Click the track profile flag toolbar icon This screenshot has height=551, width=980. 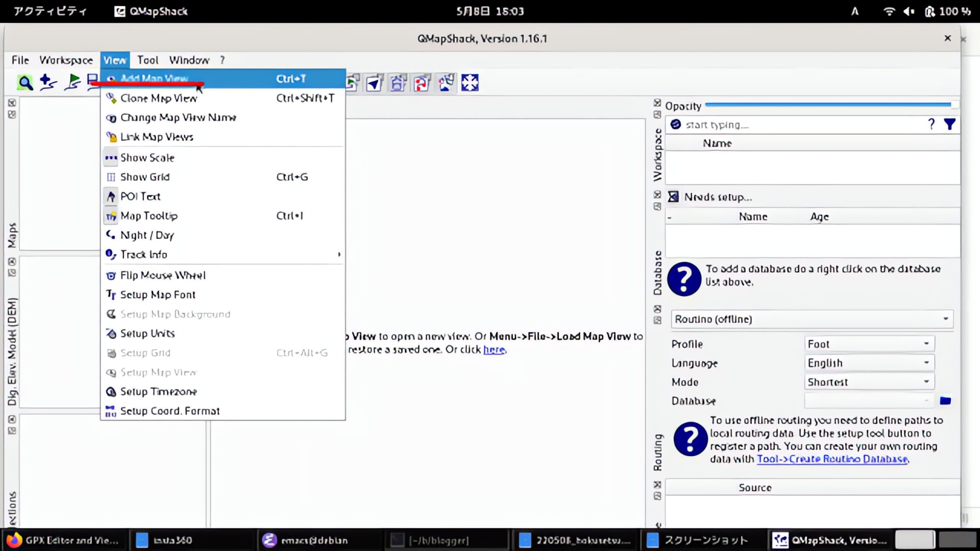pos(72,82)
